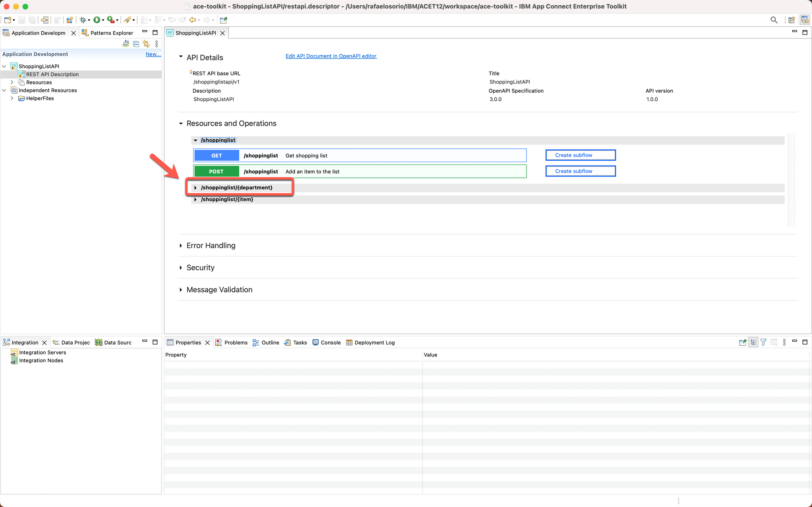This screenshot has height=507, width=812.
Task: Click the toolbar Search magnifier icon
Action: (x=774, y=20)
